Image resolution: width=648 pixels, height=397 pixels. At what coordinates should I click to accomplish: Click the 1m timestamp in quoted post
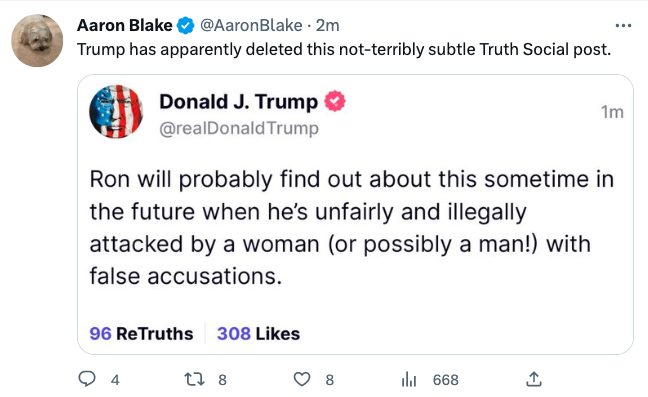[612, 112]
